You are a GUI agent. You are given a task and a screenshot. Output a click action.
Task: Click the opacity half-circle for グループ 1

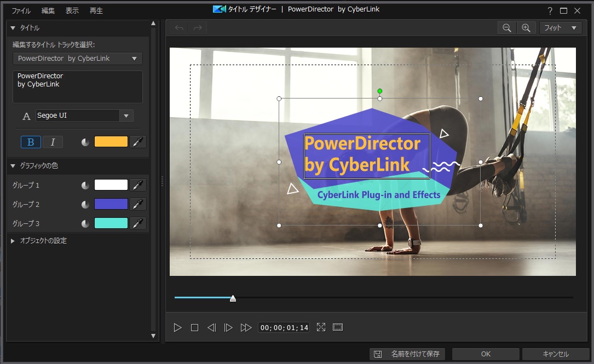[85, 185]
